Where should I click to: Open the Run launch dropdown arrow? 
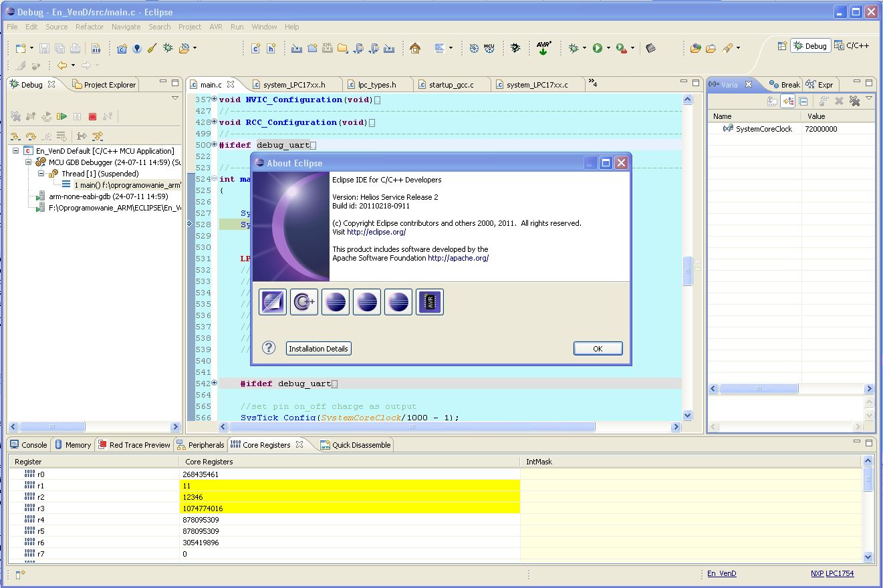click(x=608, y=48)
